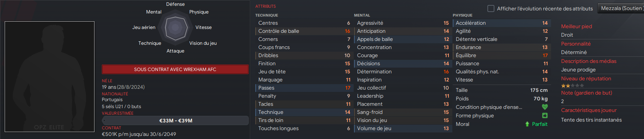Click the Équilibre physical attribute row

[501, 56]
